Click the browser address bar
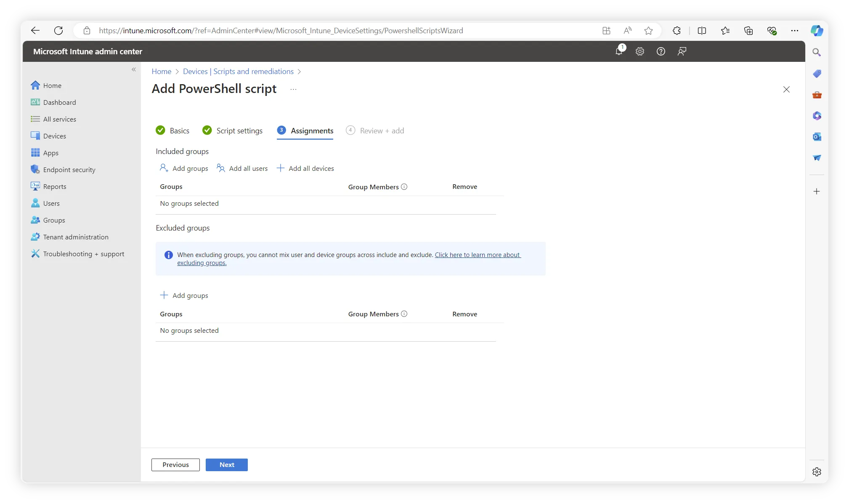The height and width of the screenshot is (504, 849). tap(281, 31)
